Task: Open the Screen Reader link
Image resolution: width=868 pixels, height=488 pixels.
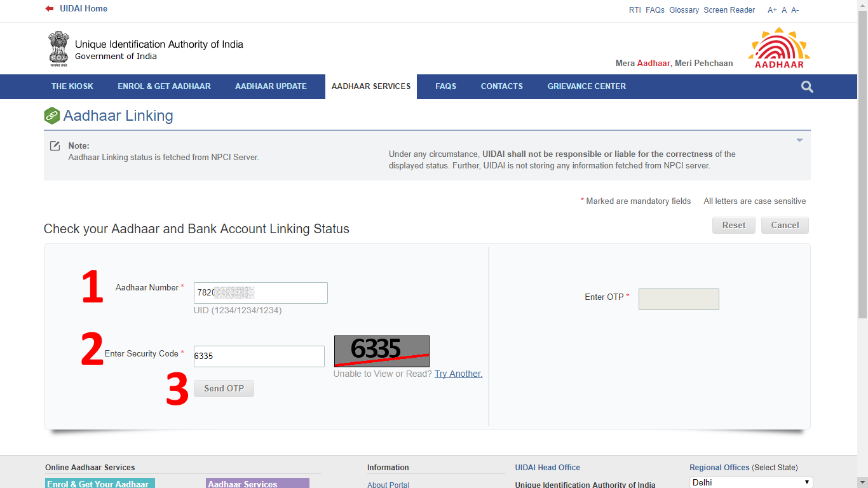Action: pyautogui.click(x=729, y=10)
